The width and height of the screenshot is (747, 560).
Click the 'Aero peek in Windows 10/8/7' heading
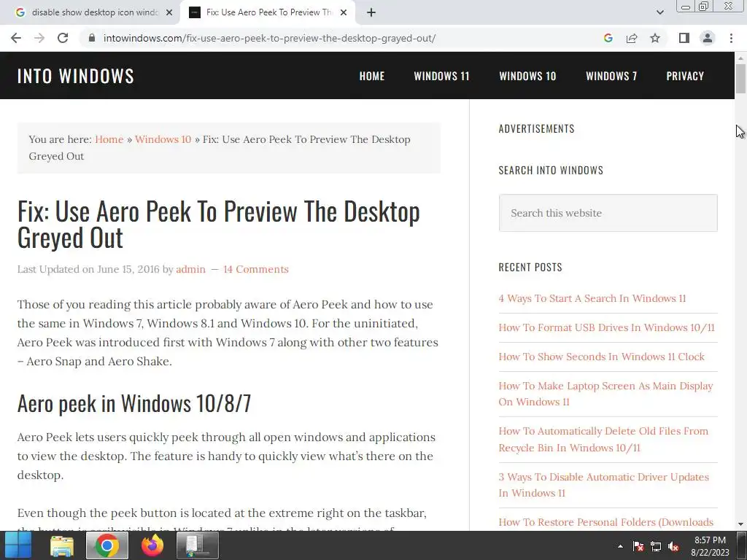tap(134, 403)
